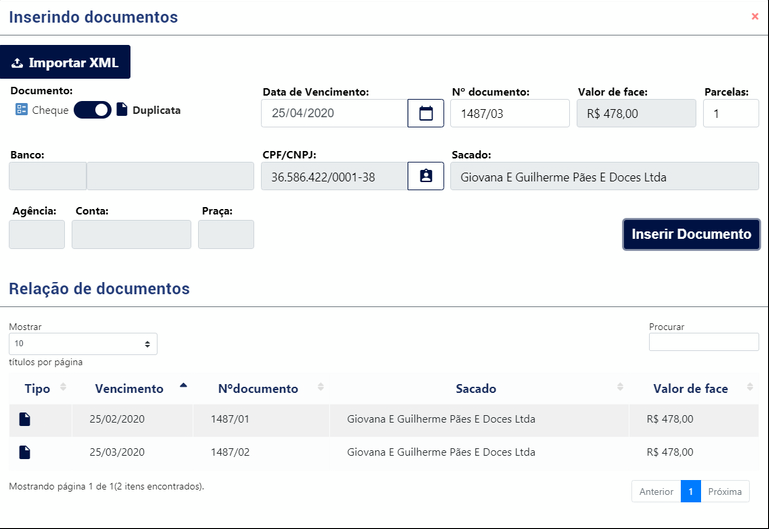
Task: Click the Nº documento input field
Action: click(x=510, y=113)
